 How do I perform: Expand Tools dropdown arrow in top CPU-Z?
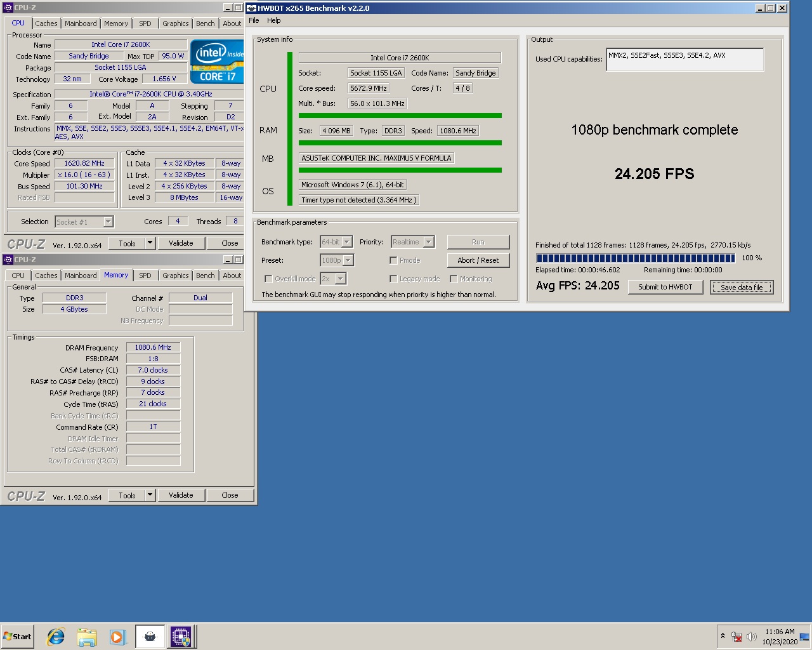(150, 243)
